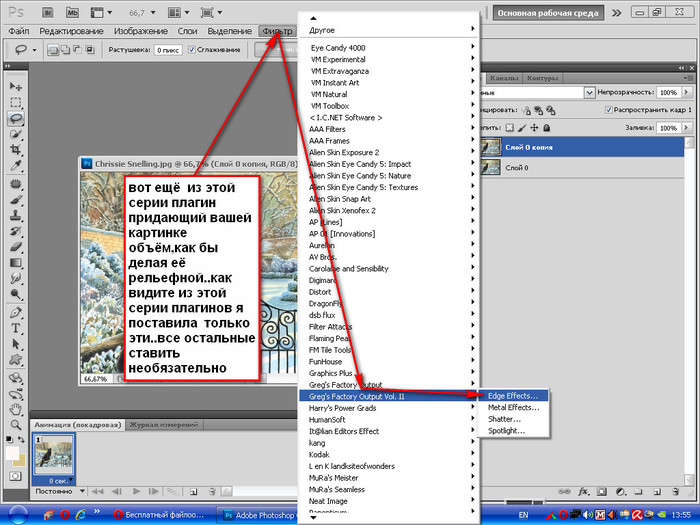Select the Eraser tool

(x=16, y=247)
